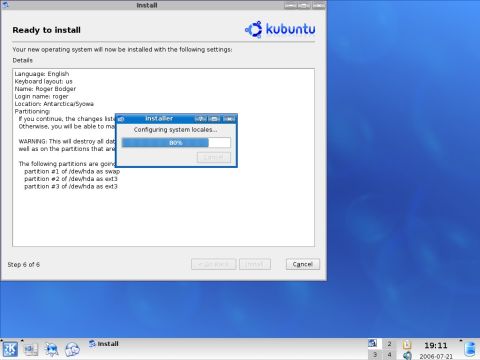This screenshot has height=360, width=480.
Task: Click the "Language: English" line
Action: [x=42, y=74]
